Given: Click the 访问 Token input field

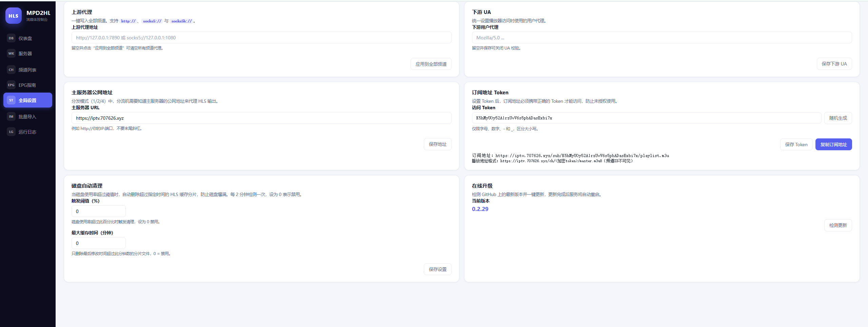Looking at the screenshot, I should point(647,118).
